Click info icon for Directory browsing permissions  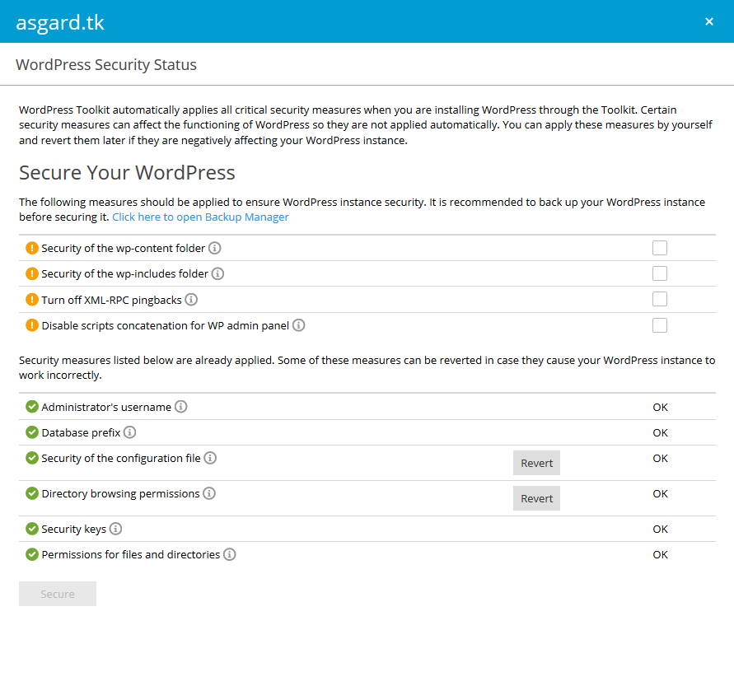pyautogui.click(x=209, y=493)
